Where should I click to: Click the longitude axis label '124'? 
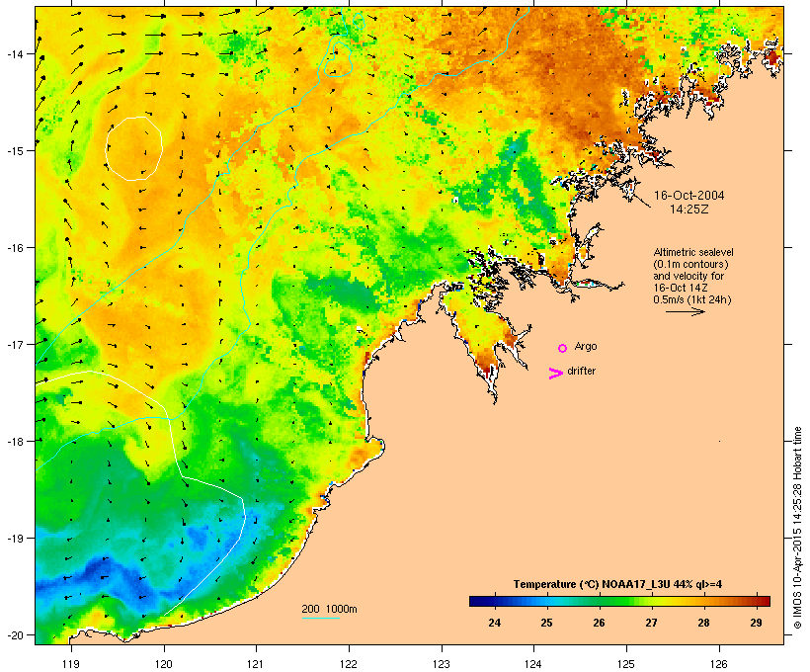(x=533, y=664)
